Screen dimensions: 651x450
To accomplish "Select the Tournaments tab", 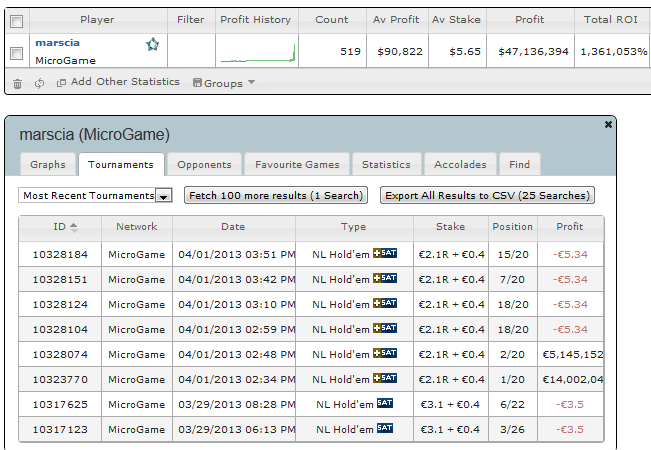I will pyautogui.click(x=121, y=164).
